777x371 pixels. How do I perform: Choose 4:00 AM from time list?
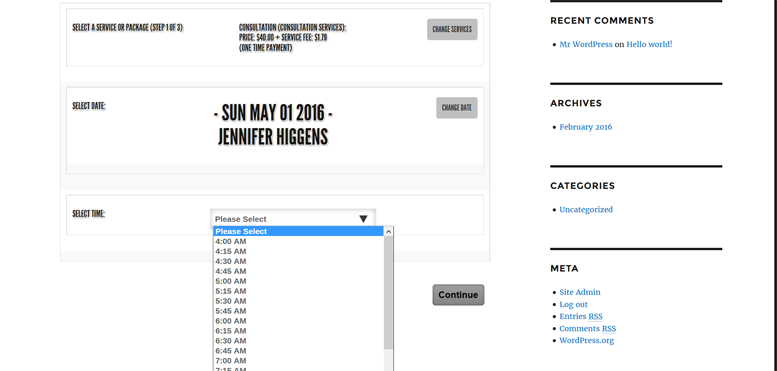tap(298, 241)
